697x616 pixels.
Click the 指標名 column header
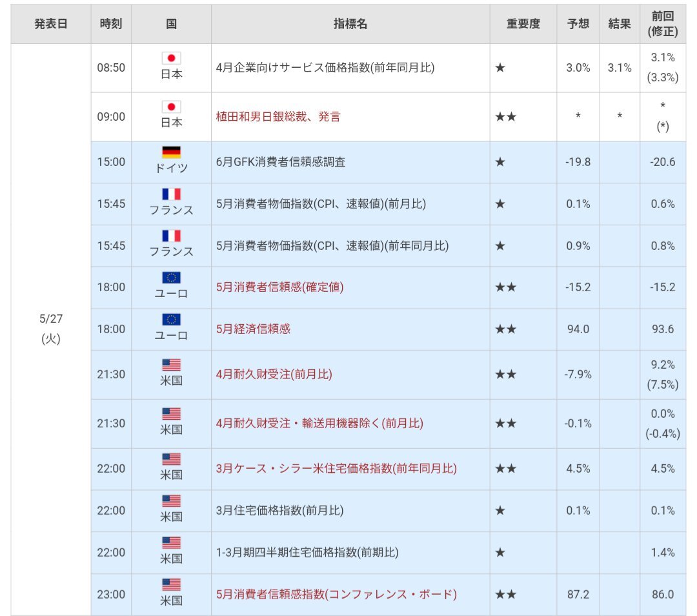click(350, 24)
